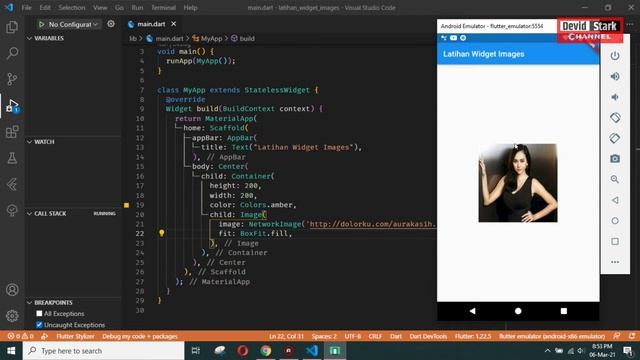The height and width of the screenshot is (360, 640).
Task: Click Ln 22, Col 31 cursor position
Action: (286, 336)
